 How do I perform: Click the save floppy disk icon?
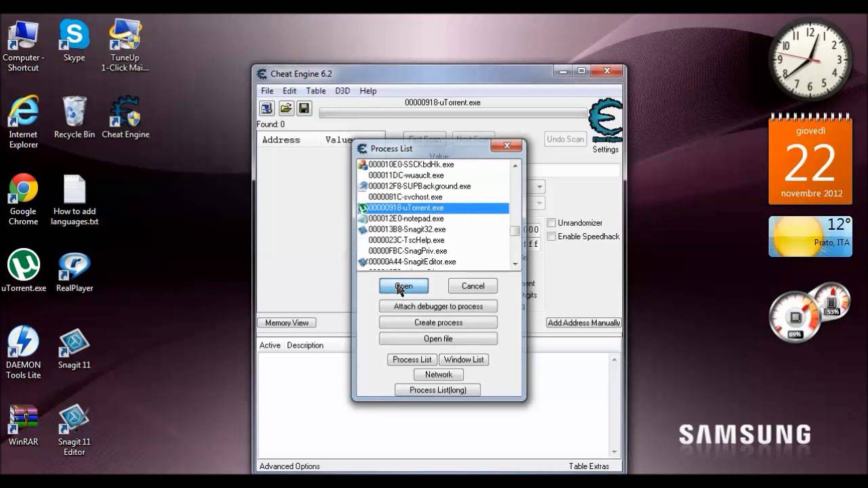click(x=304, y=108)
